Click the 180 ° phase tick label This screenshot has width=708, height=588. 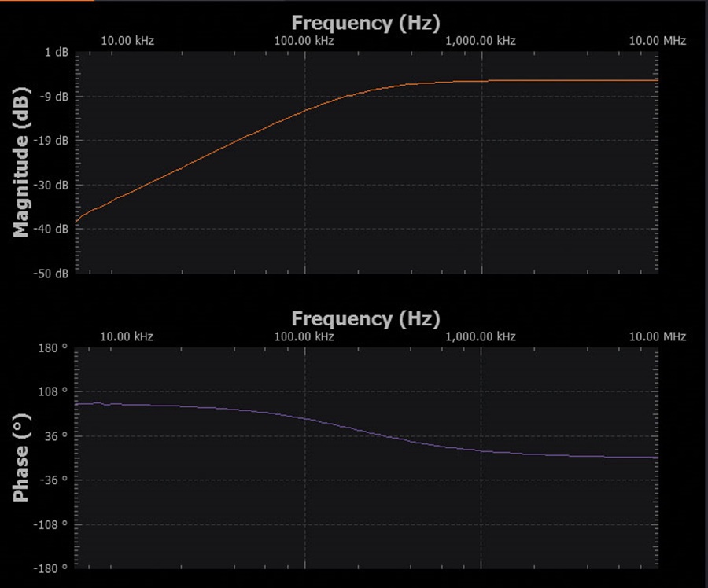pos(53,348)
